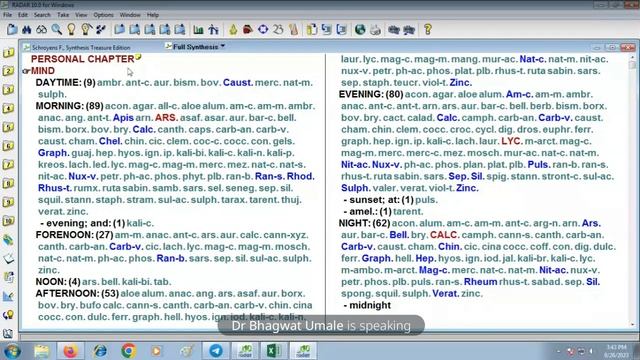
Task: Select the magnifying glass search tool
Action: coord(57,29)
